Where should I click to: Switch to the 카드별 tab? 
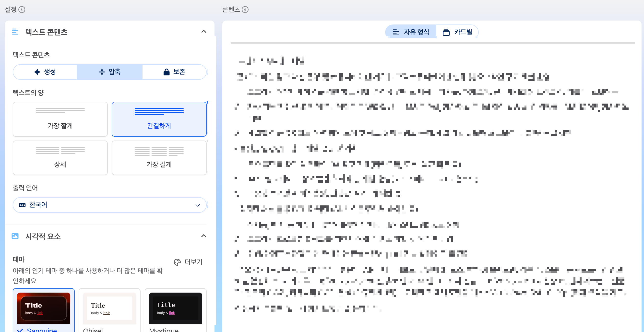coord(457,32)
